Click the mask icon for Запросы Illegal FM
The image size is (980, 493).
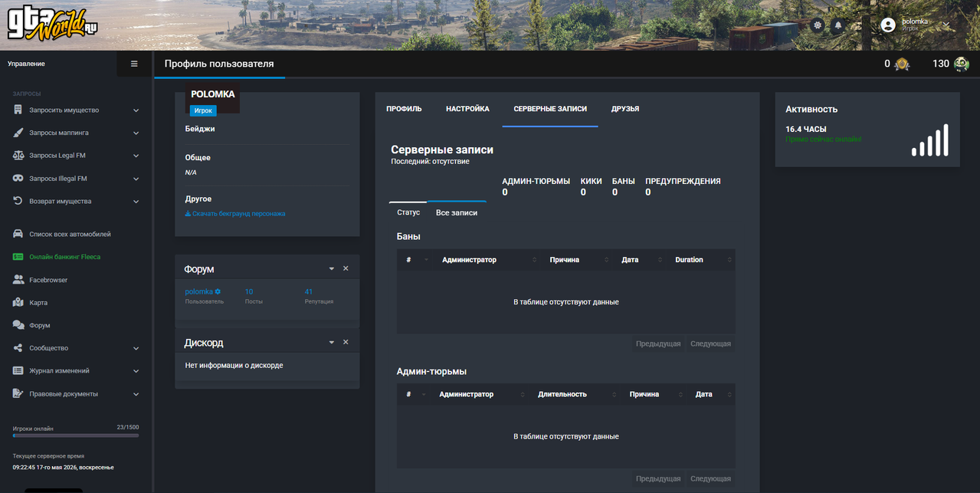18,179
